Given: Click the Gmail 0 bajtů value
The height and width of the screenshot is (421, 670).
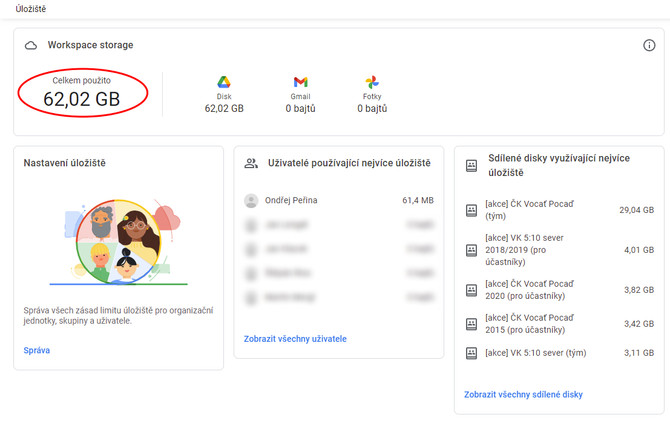Looking at the screenshot, I should coord(300,109).
